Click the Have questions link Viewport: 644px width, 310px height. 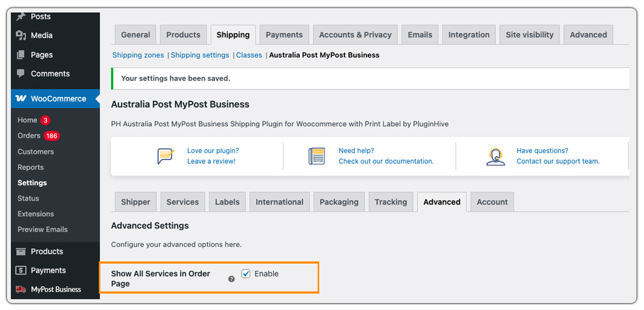click(542, 151)
